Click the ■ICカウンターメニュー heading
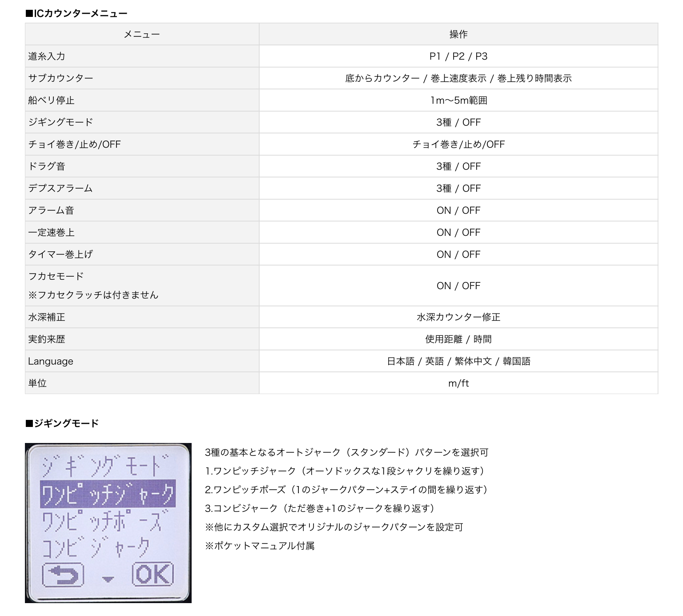The height and width of the screenshot is (616, 683). [76, 13]
